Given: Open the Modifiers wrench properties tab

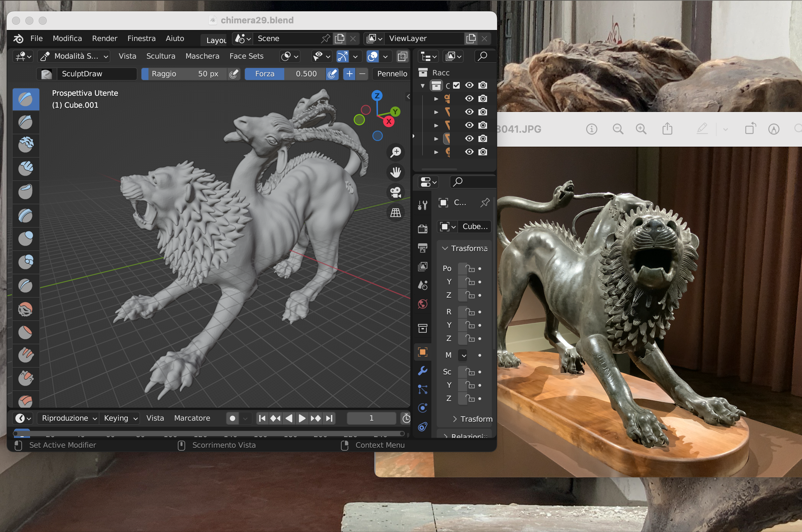Looking at the screenshot, I should point(422,371).
